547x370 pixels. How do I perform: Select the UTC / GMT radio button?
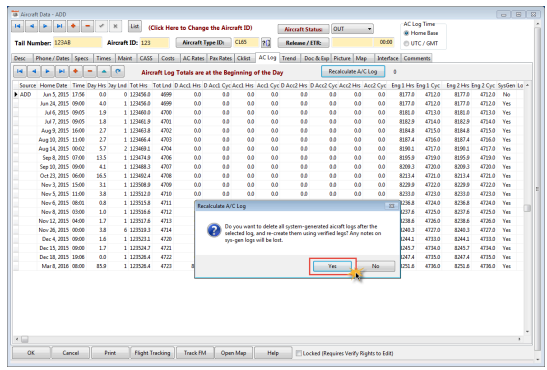click(406, 44)
